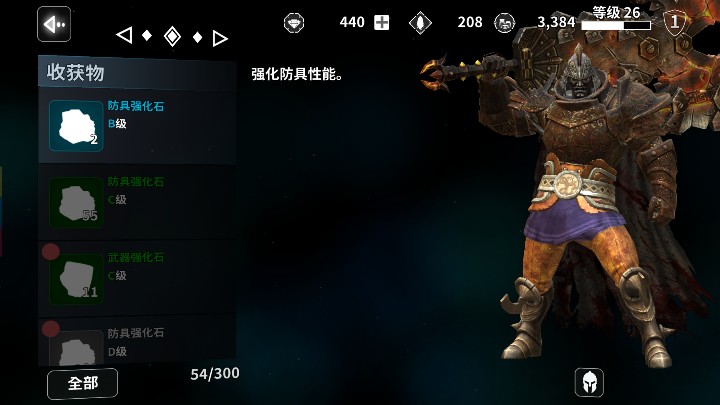Tap the gem currency icon in the top bar
The image size is (720, 405).
pyautogui.click(x=294, y=22)
